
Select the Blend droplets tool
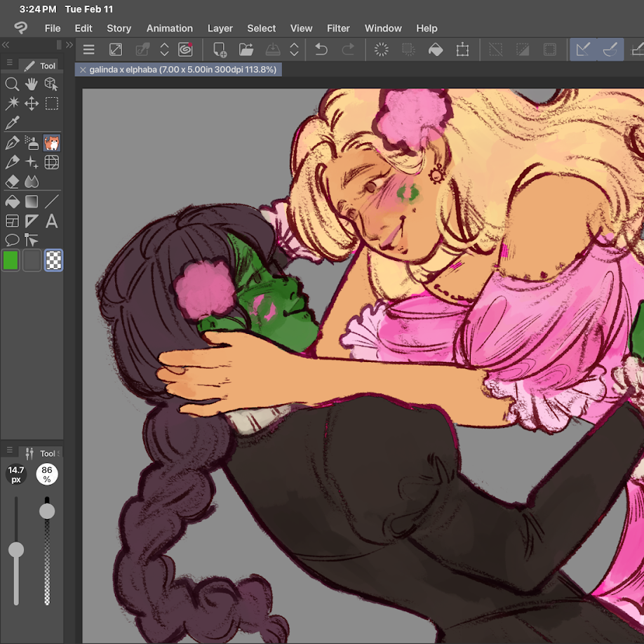[x=31, y=182]
